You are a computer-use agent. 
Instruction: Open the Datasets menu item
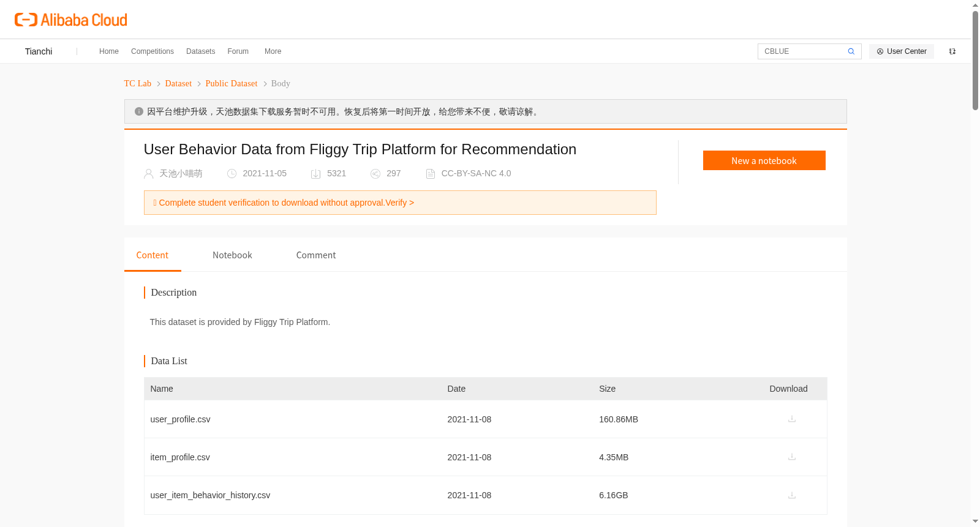[x=200, y=51]
